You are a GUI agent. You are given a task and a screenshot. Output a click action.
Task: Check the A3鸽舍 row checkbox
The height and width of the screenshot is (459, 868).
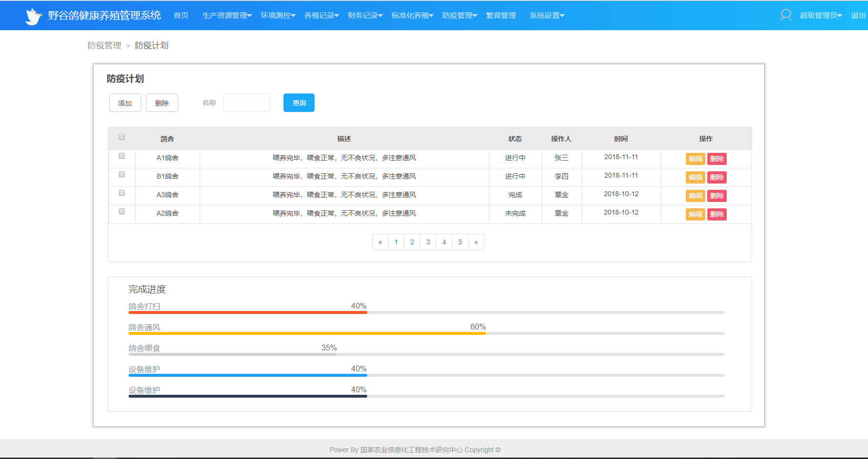[122, 193]
